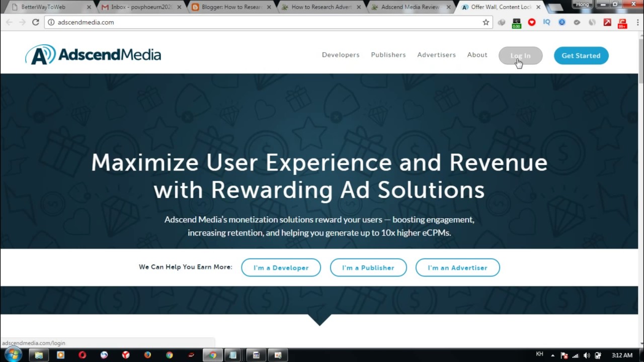Screen dimensions: 644x362
Task: Open a new browser tab
Action: click(x=555, y=8)
